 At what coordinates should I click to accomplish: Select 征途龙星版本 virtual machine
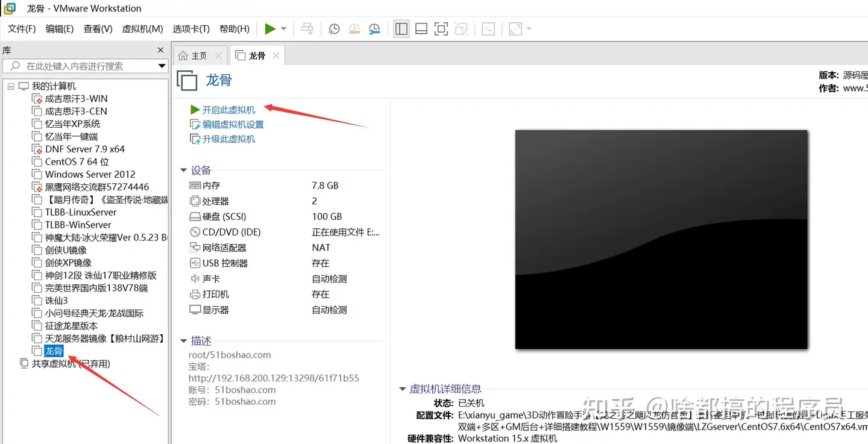tap(71, 326)
